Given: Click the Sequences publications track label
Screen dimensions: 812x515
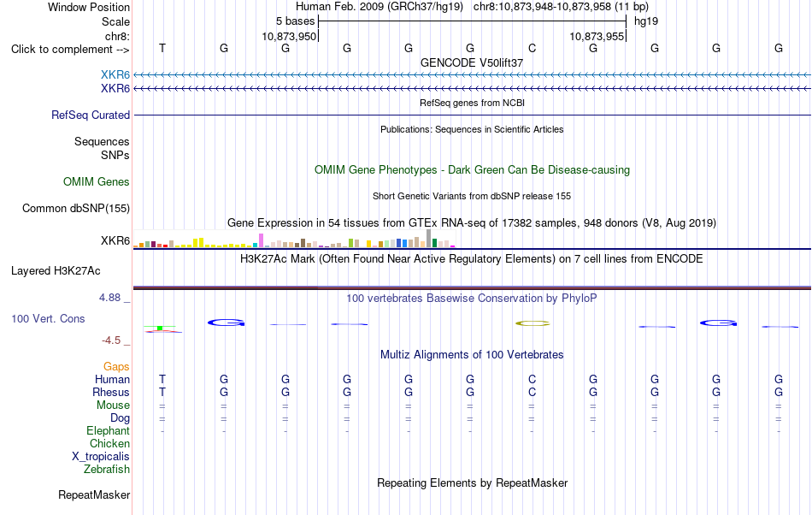Looking at the screenshot, I should click(102, 141).
